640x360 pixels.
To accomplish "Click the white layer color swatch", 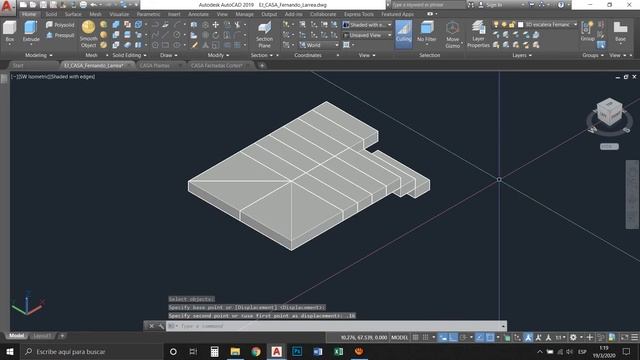I will pyautogui.click(x=520, y=25).
